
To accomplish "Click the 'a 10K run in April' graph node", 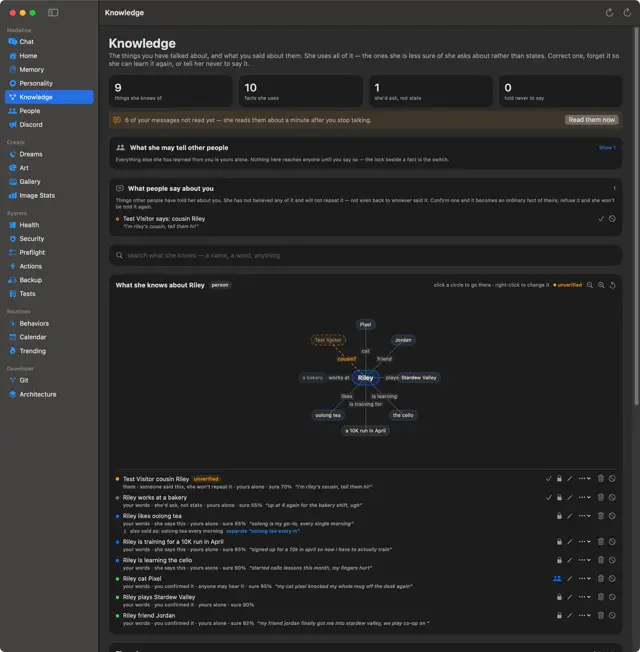I will click(x=366, y=431).
